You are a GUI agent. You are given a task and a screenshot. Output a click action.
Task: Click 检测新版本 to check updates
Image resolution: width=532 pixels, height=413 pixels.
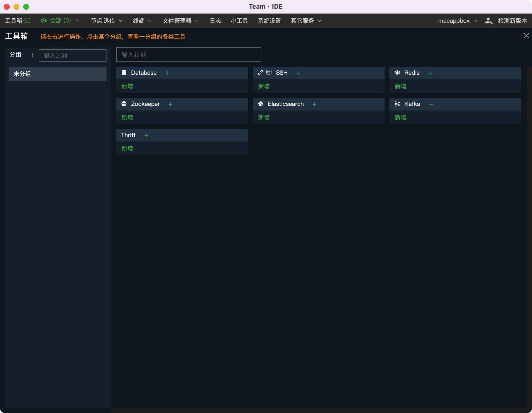click(x=512, y=21)
